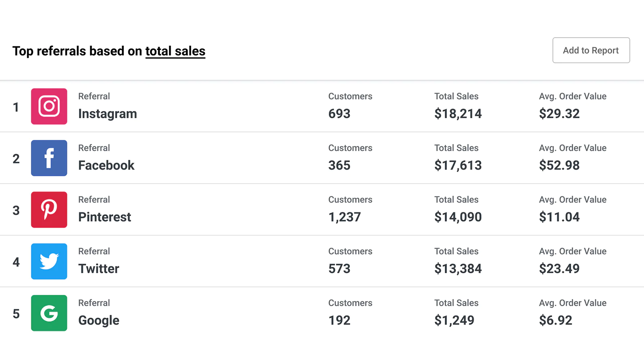The image size is (644, 362).
Task: Click average order value $6.92
Action: pos(555,321)
